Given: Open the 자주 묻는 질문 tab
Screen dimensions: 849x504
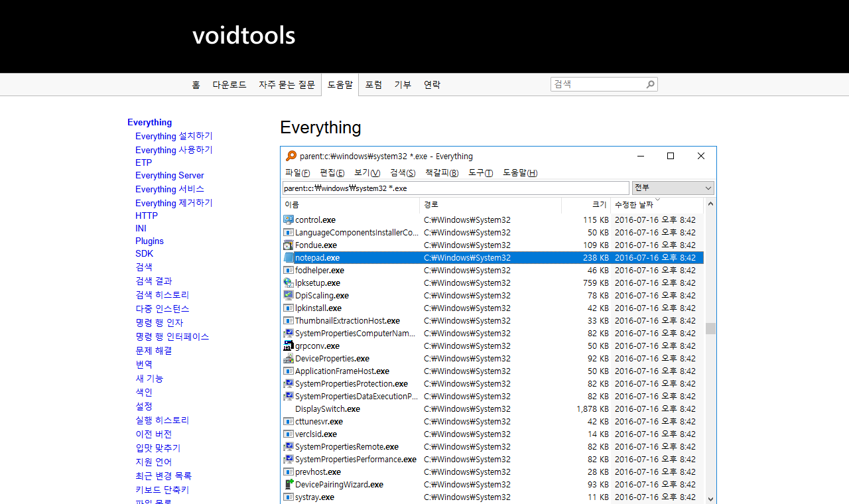Looking at the screenshot, I should [287, 84].
